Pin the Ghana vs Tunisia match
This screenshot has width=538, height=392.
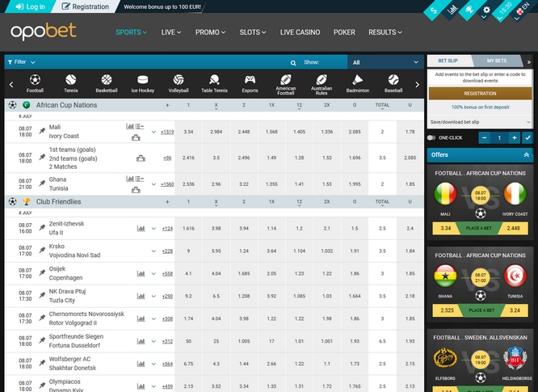42,183
